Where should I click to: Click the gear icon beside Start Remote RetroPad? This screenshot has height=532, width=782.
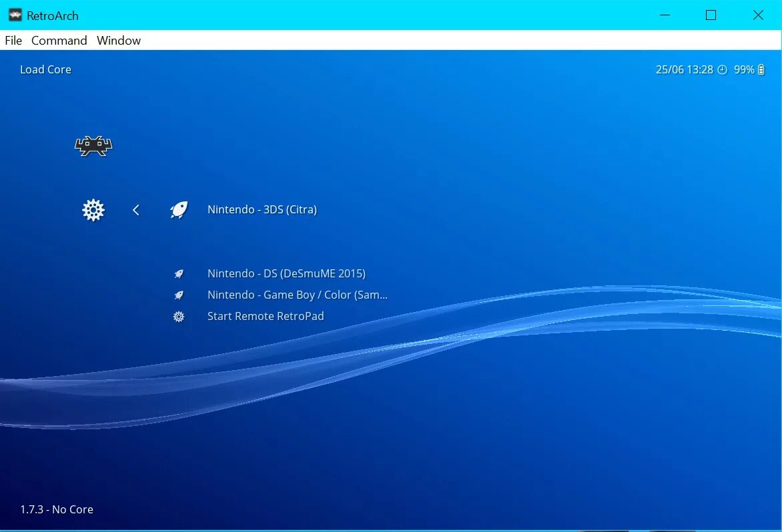(179, 316)
